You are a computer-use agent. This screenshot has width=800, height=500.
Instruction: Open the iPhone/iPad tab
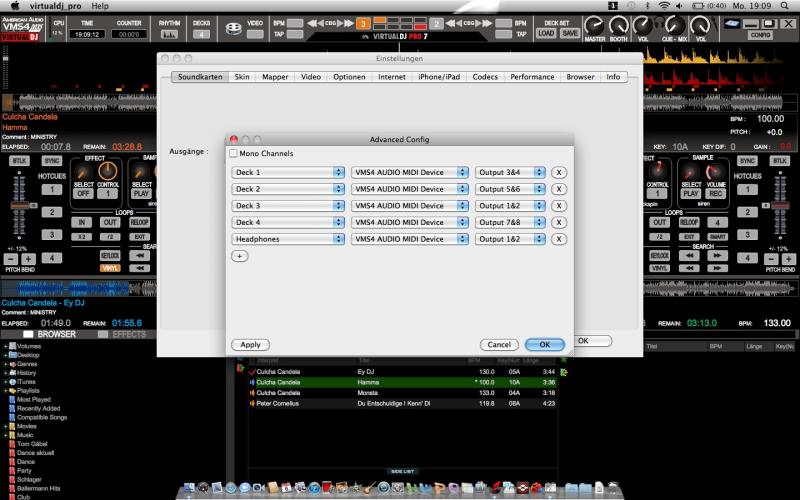point(439,77)
